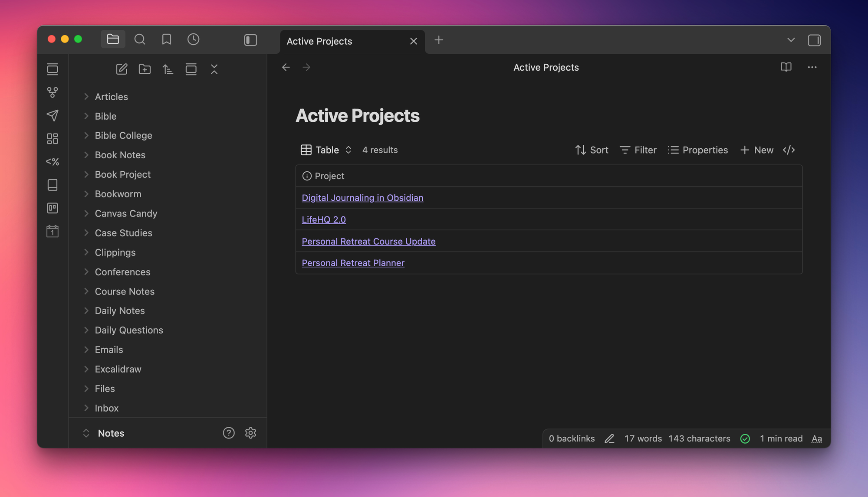Toggle the right sidebar
Viewport: 868px width, 497px height.
point(814,40)
